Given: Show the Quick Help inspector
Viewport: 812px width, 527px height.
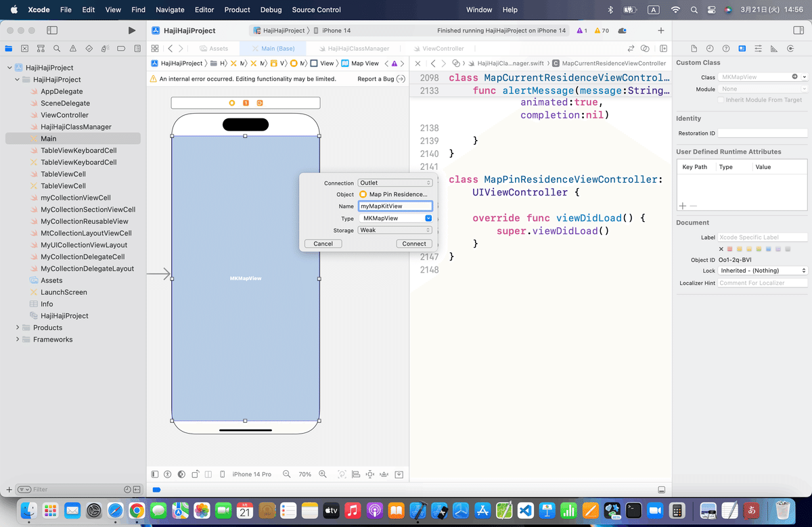Looking at the screenshot, I should (726, 49).
